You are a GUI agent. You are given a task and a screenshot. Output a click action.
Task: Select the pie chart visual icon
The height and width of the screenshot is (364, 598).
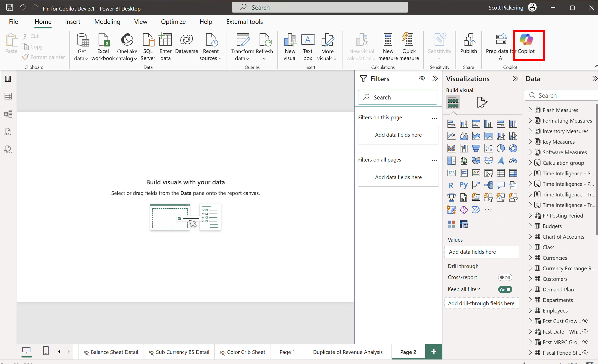(x=500, y=148)
